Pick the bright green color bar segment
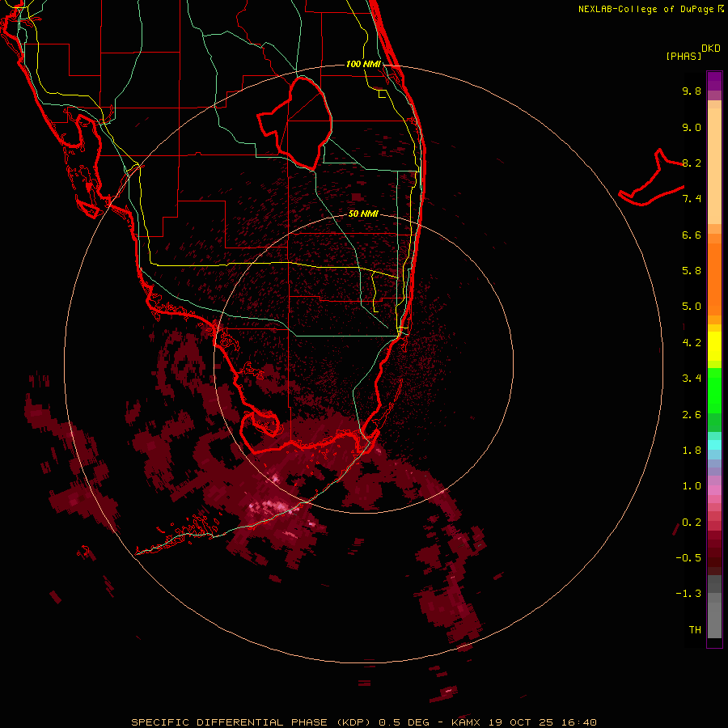The image size is (728, 728). click(714, 391)
